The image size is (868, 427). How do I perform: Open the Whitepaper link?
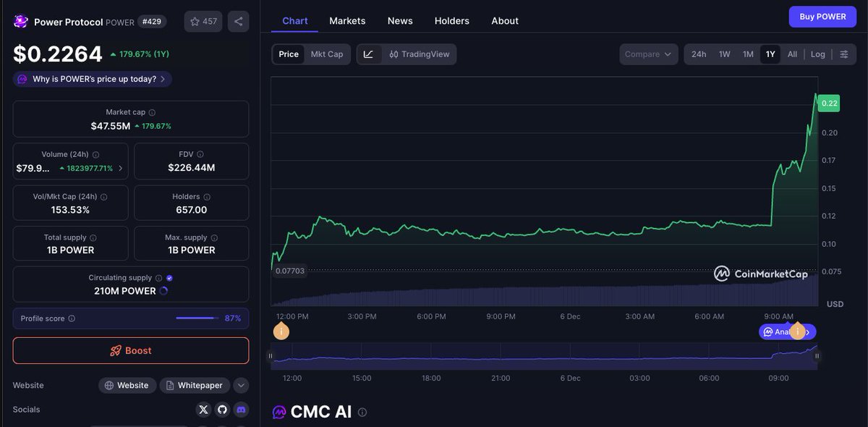pyautogui.click(x=195, y=386)
